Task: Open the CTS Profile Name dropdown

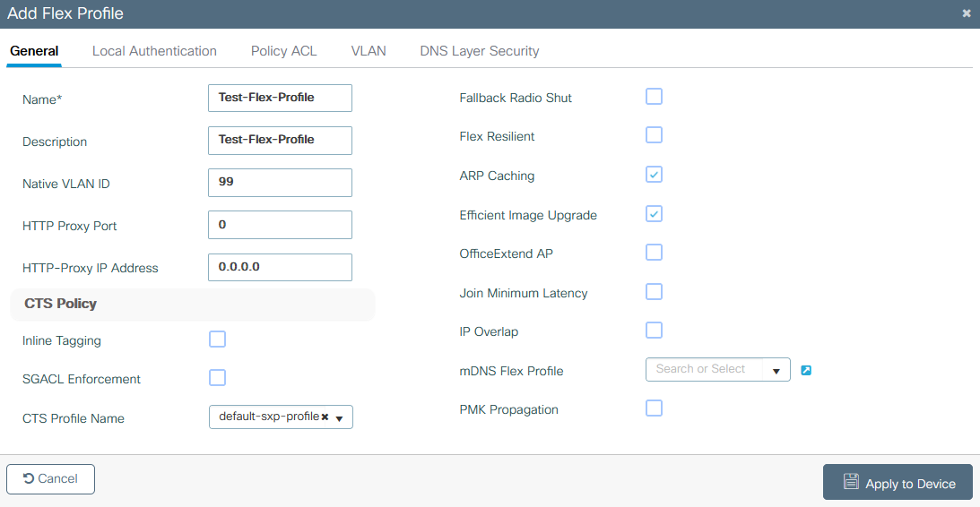Action: 340,418
